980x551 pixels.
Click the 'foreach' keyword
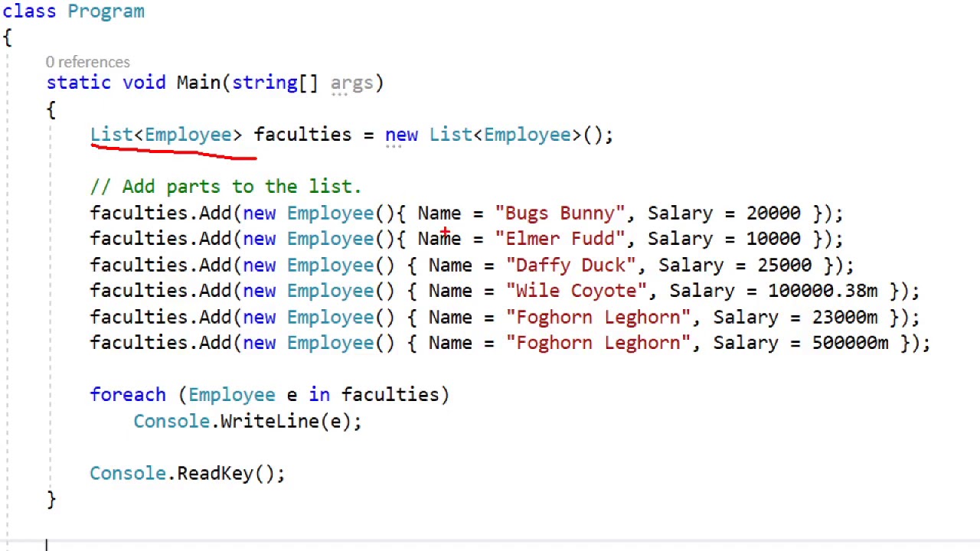(128, 395)
